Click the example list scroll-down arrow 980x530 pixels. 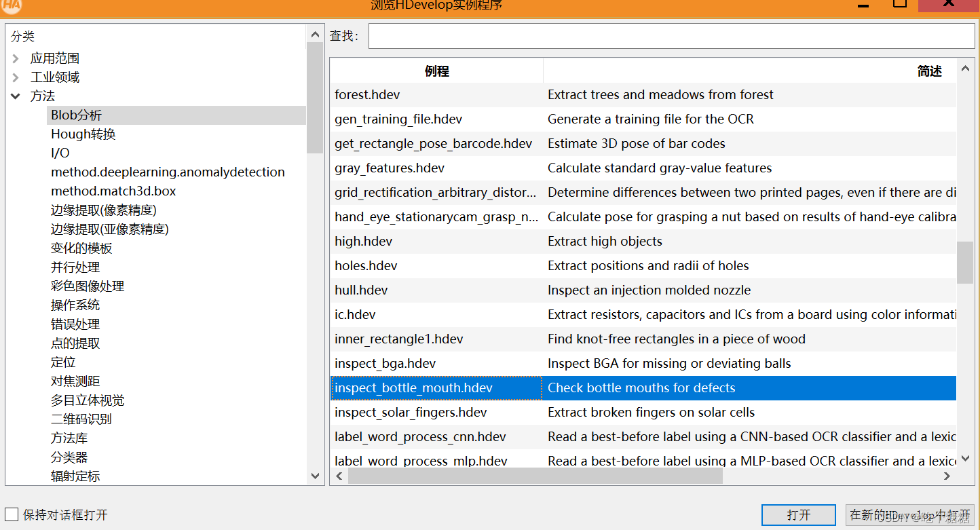point(965,459)
